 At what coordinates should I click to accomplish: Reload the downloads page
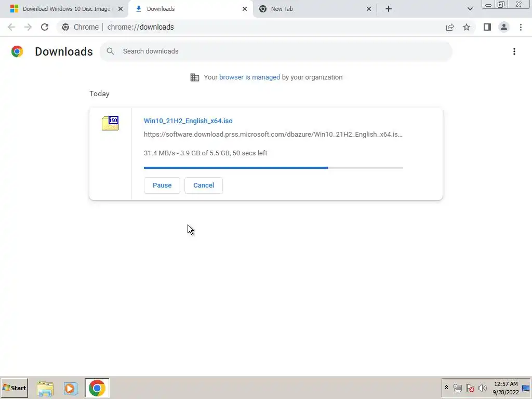tap(45, 27)
